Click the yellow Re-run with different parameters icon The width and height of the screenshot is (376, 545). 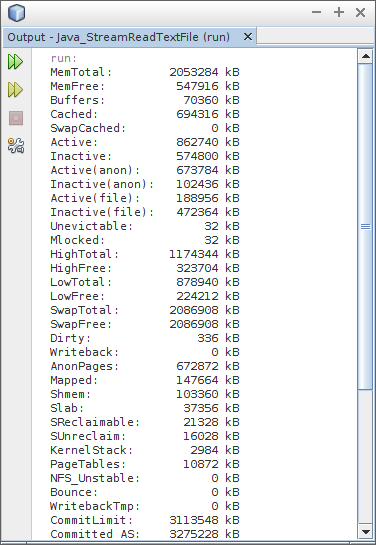click(16, 90)
